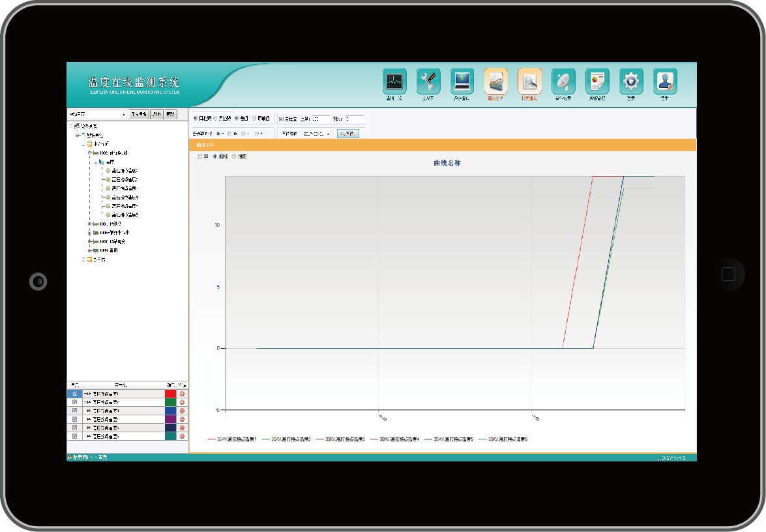Click the last button above the device tree
The height and width of the screenshot is (532, 766).
170,114
